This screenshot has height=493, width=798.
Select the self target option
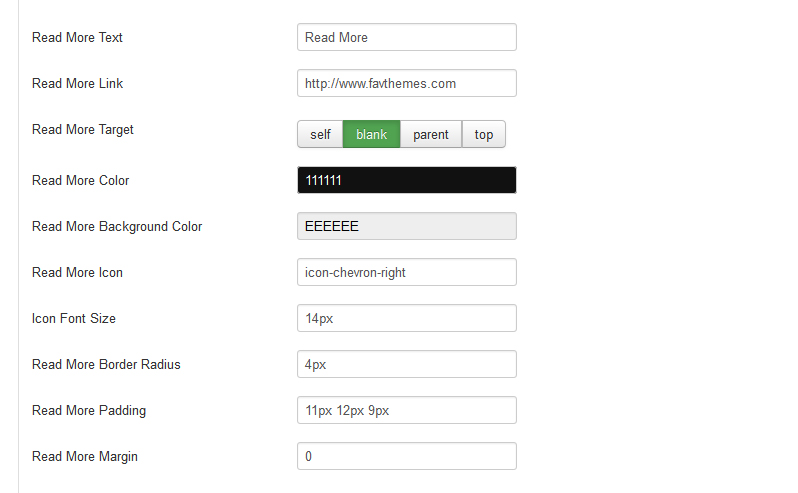320,134
